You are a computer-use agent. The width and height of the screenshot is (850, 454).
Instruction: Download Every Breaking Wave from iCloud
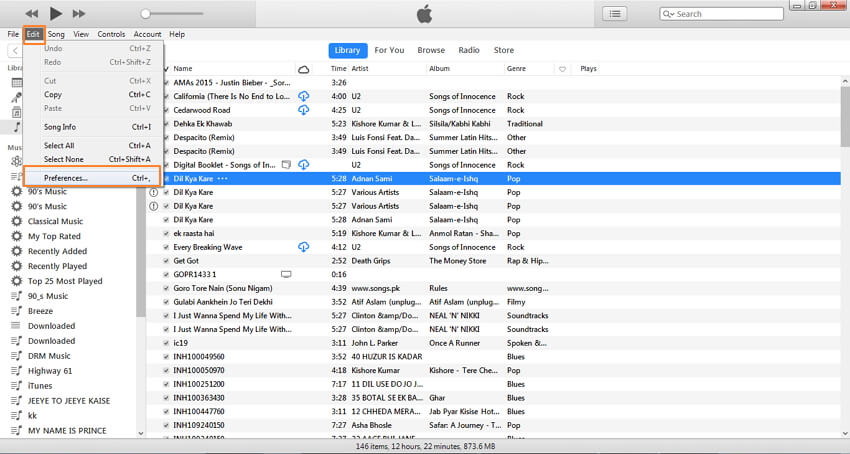[x=304, y=247]
